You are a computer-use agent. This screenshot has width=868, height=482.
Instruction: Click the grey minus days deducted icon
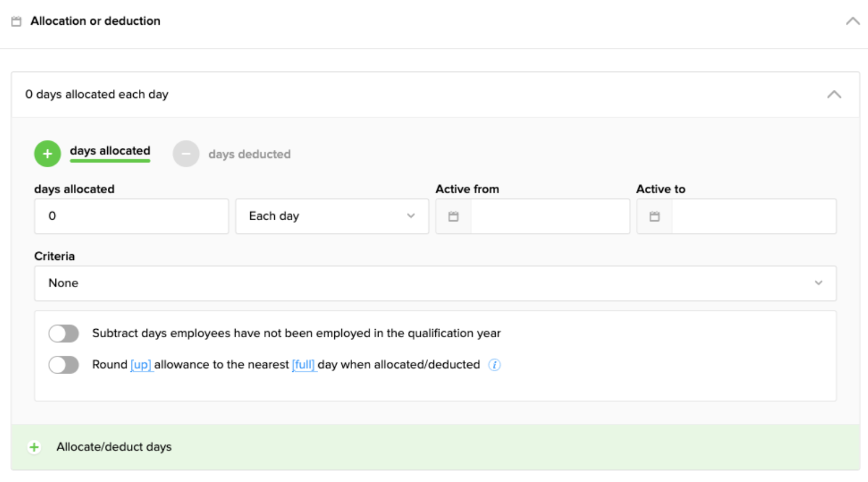(x=186, y=154)
